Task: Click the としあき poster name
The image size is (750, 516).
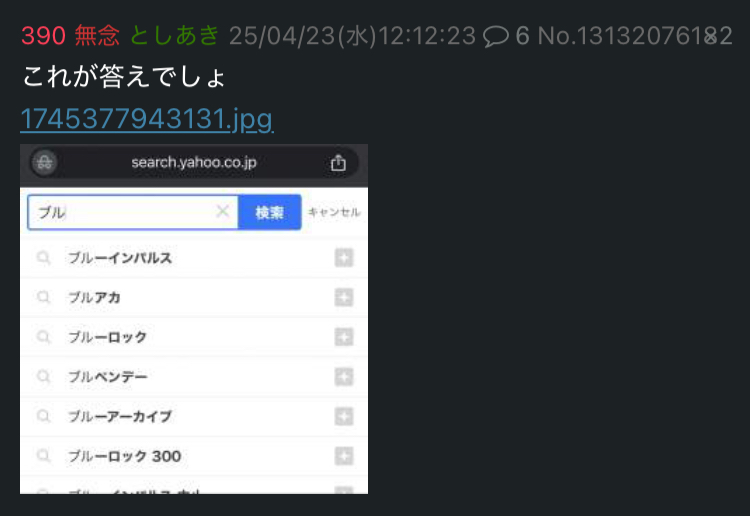Action: 175,36
